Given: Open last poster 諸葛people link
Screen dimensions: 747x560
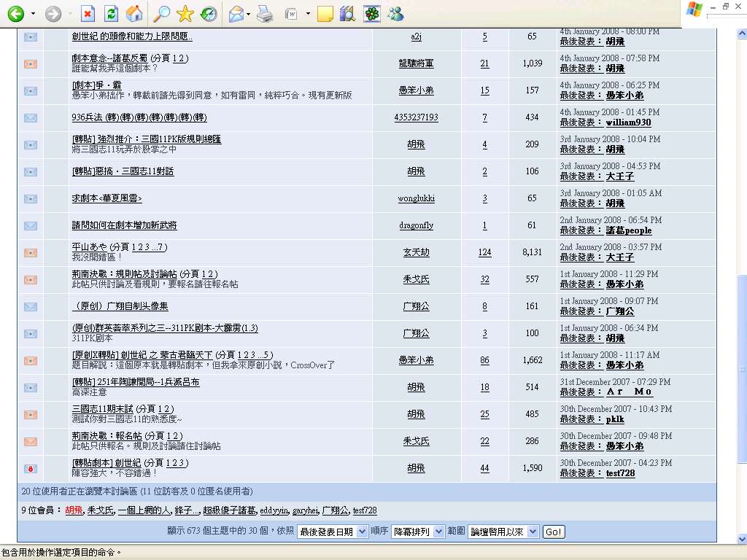Looking at the screenshot, I should tap(629, 230).
